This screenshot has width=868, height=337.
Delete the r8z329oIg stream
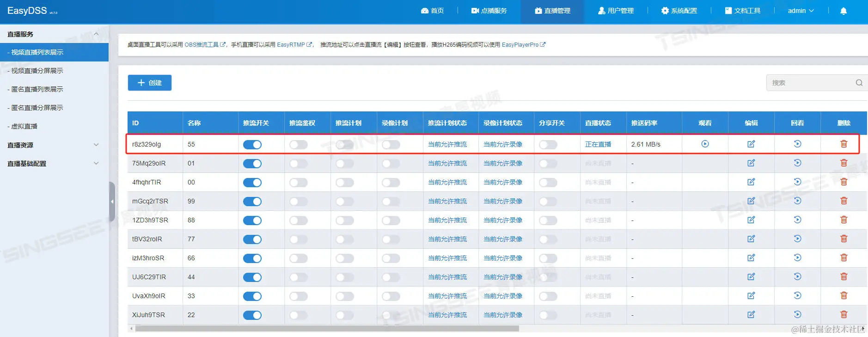(844, 144)
